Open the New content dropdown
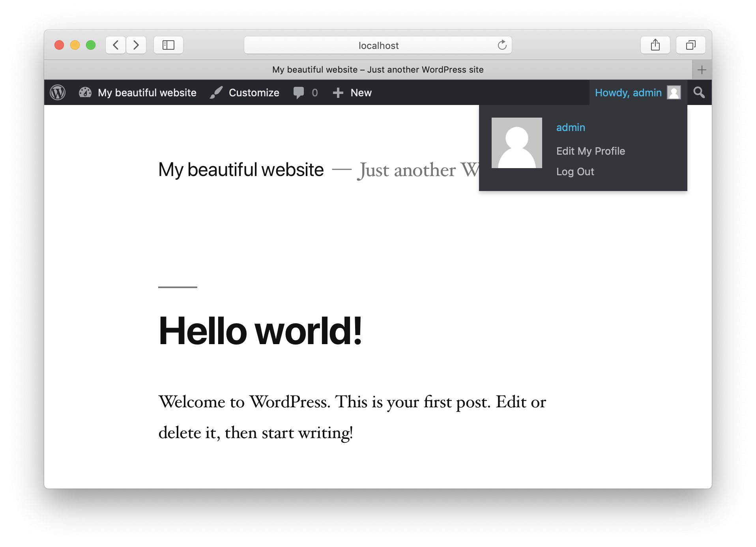Screen dimensions: 756x547 pos(352,93)
